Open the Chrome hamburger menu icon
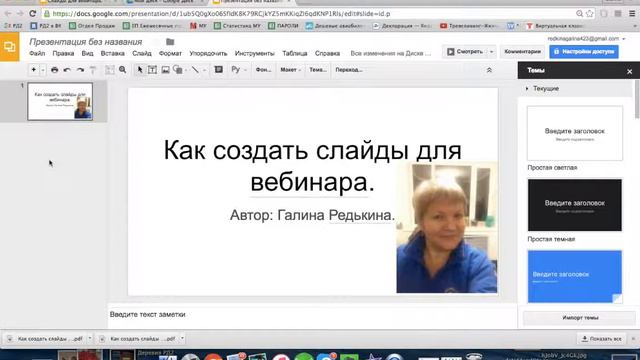 [x=632, y=13]
